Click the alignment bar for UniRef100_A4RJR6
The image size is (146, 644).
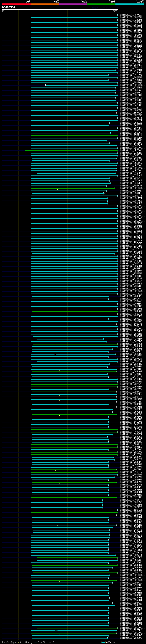click(x=76, y=173)
